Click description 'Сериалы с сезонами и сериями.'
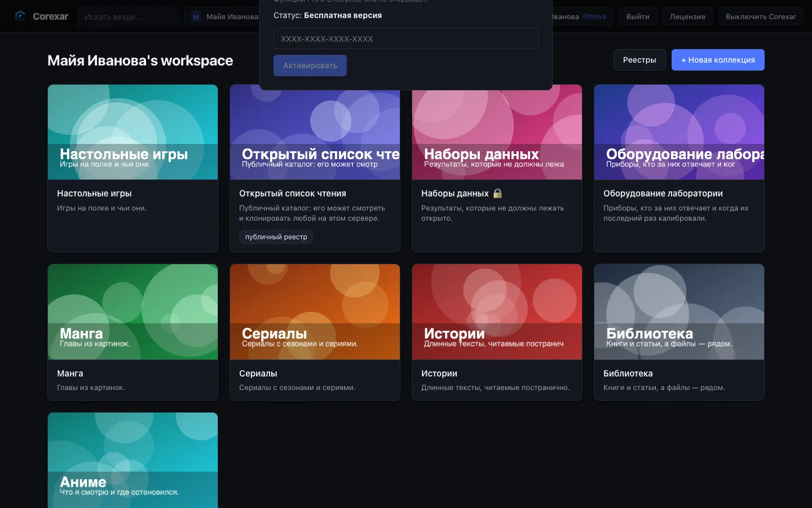Viewport: 812px width, 508px height. tap(297, 388)
